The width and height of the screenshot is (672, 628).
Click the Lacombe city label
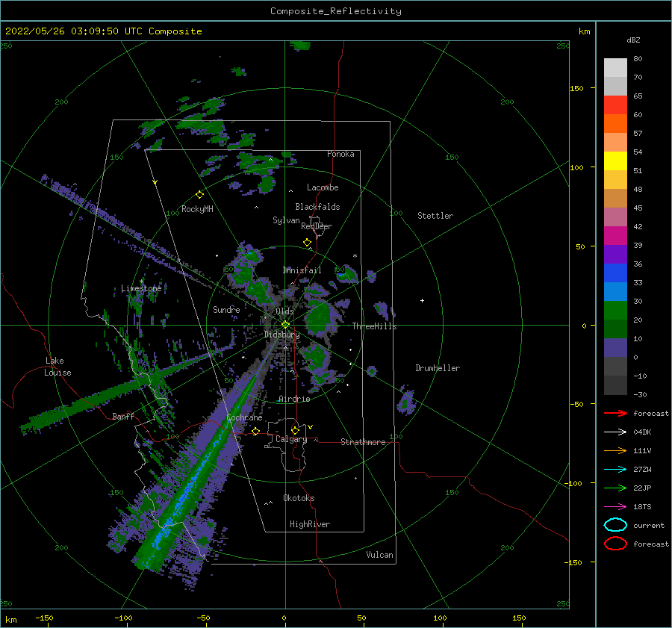(x=323, y=187)
